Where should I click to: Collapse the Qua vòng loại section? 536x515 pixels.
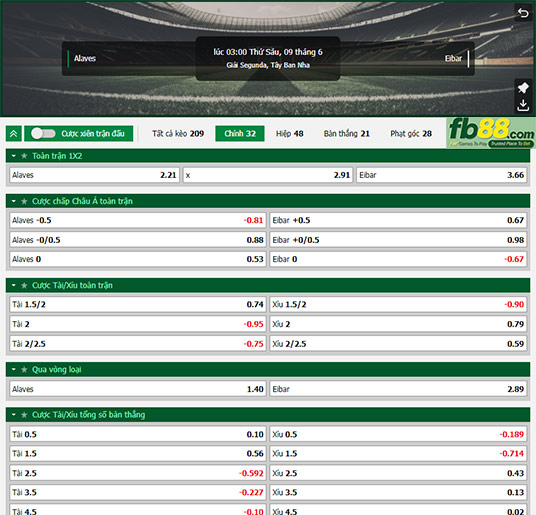14,370
